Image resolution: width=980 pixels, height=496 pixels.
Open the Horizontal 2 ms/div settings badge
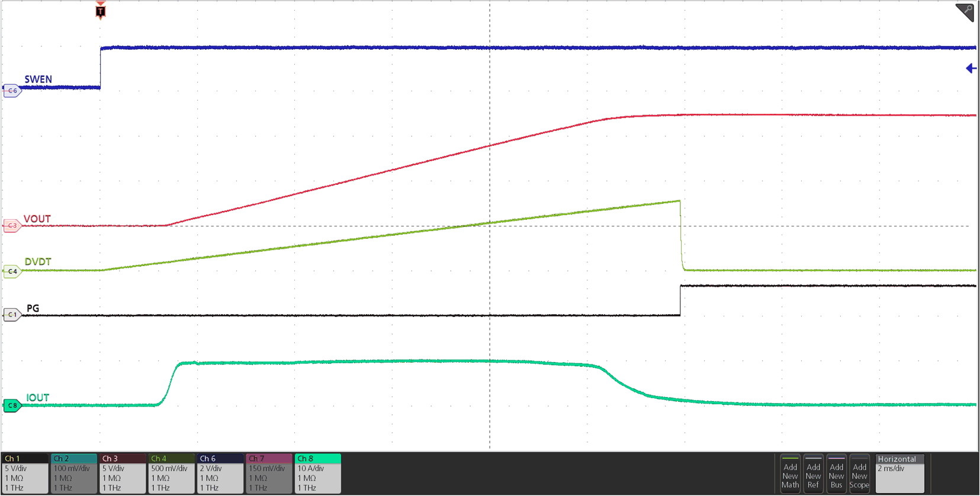click(x=899, y=473)
